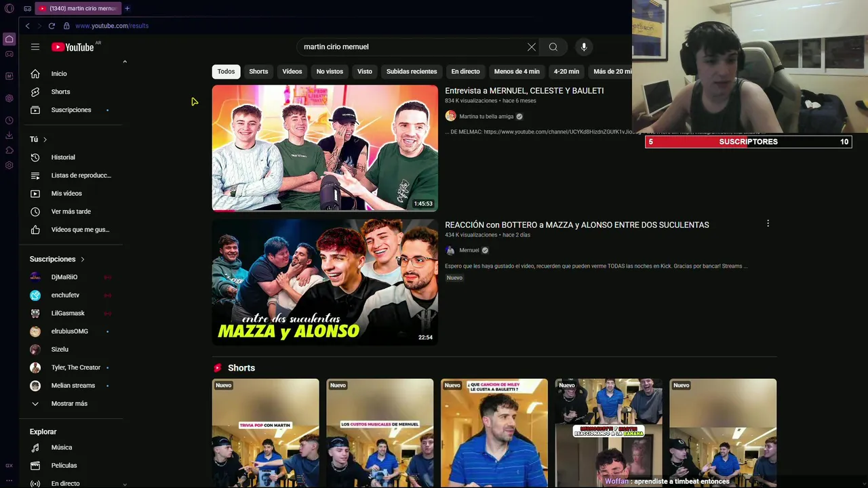The width and height of the screenshot is (868, 488).
Task: Expand the Suscripciones section header chevron
Action: (x=83, y=260)
